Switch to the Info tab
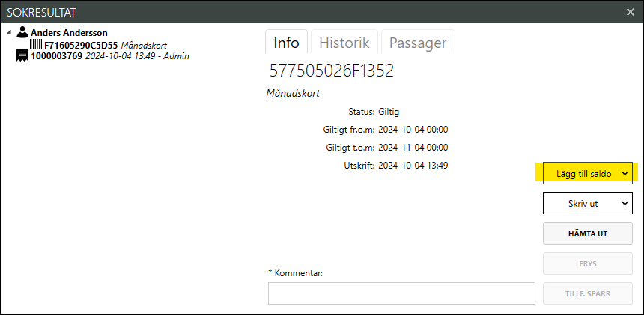Image resolution: width=644 pixels, height=315 pixels. [x=286, y=43]
